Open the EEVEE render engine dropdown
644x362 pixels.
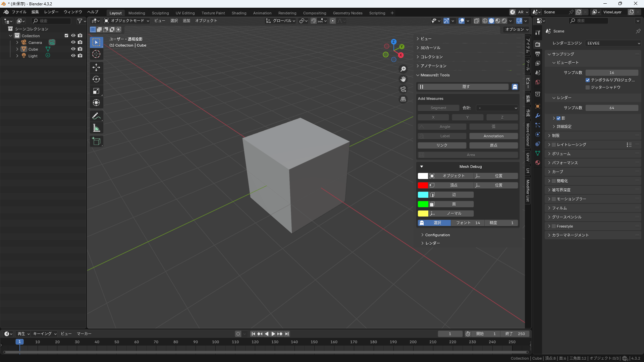pyautogui.click(x=612, y=43)
